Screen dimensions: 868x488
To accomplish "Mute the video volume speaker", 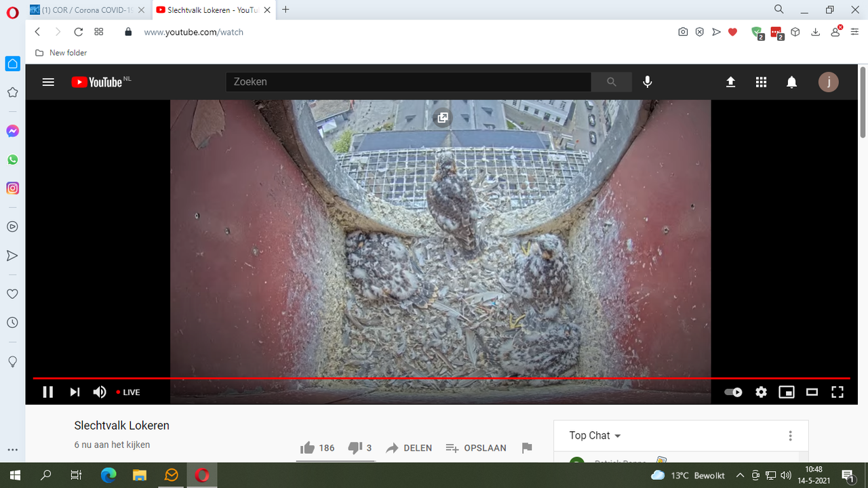I will pyautogui.click(x=100, y=392).
